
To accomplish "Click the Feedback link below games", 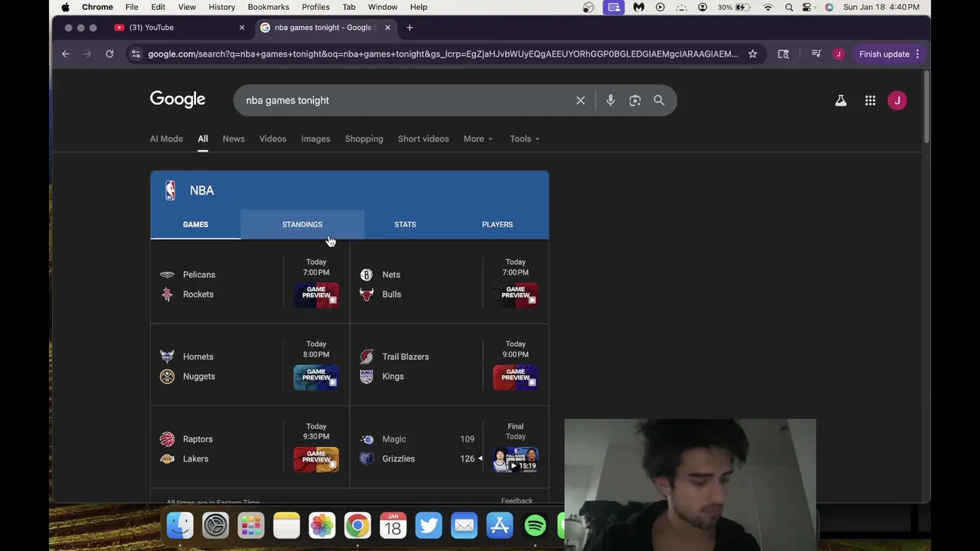I will coord(517,501).
